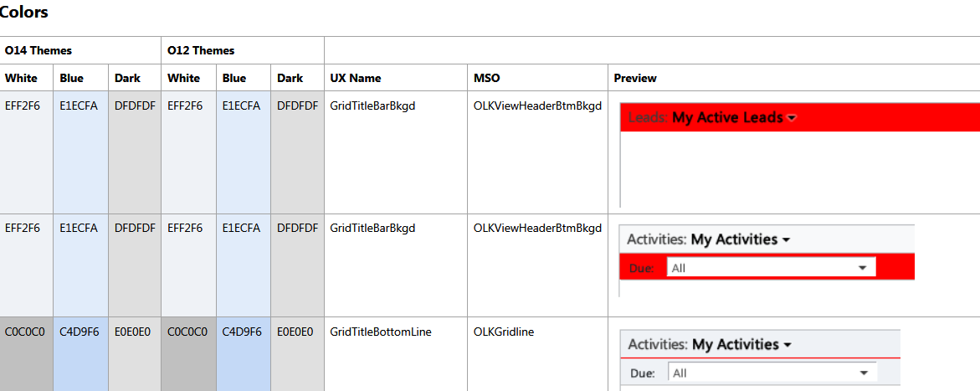The height and width of the screenshot is (391, 980).
Task: Open the Due 'All' combo box on red bar
Action: coord(771,268)
